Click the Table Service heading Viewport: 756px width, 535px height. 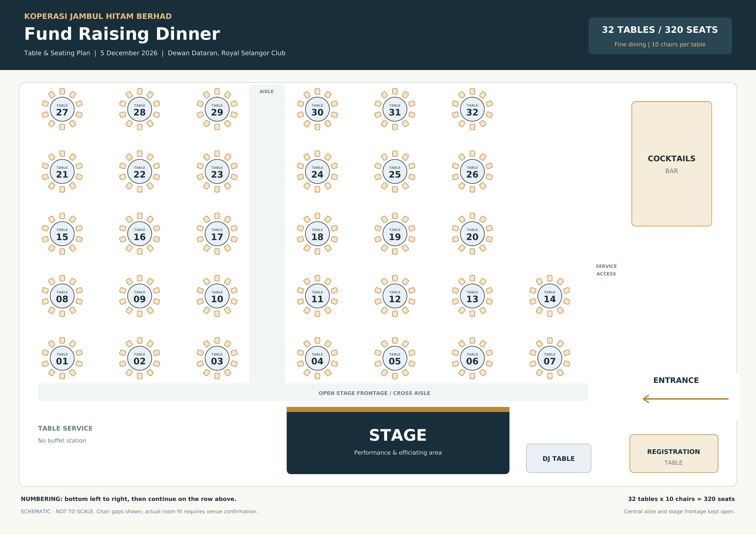(x=65, y=428)
